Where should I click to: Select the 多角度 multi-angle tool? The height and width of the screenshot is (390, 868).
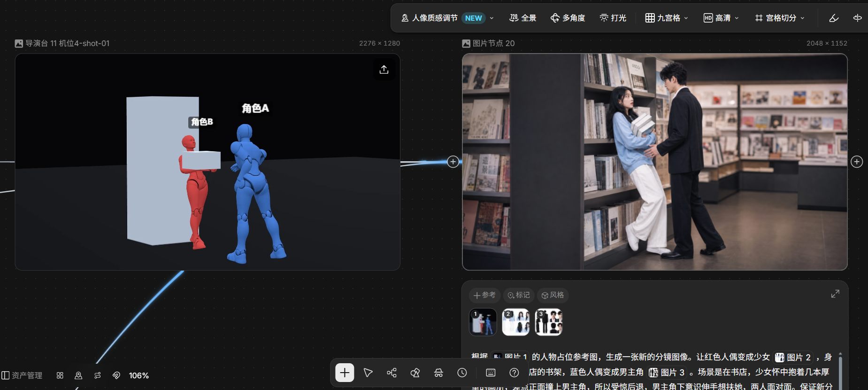[568, 18]
